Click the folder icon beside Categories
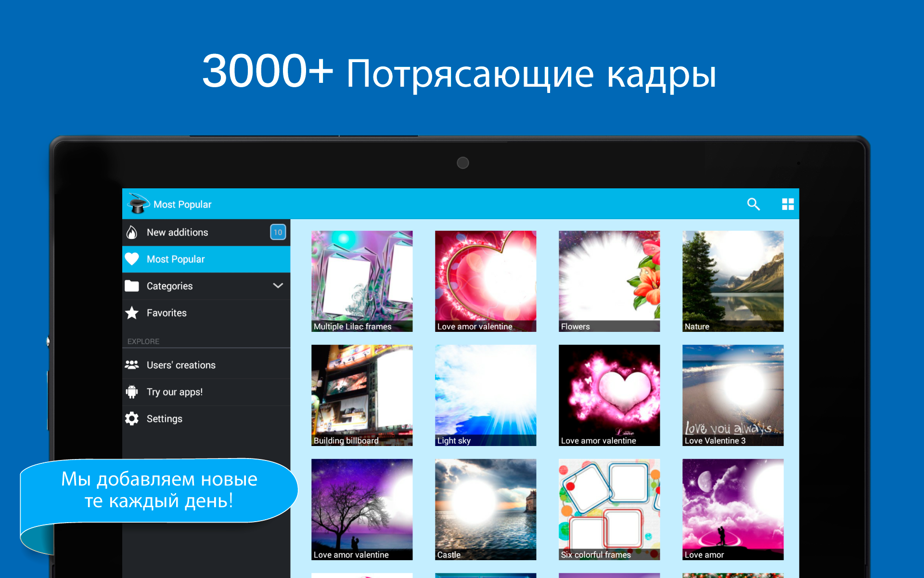924x578 pixels. tap(132, 286)
